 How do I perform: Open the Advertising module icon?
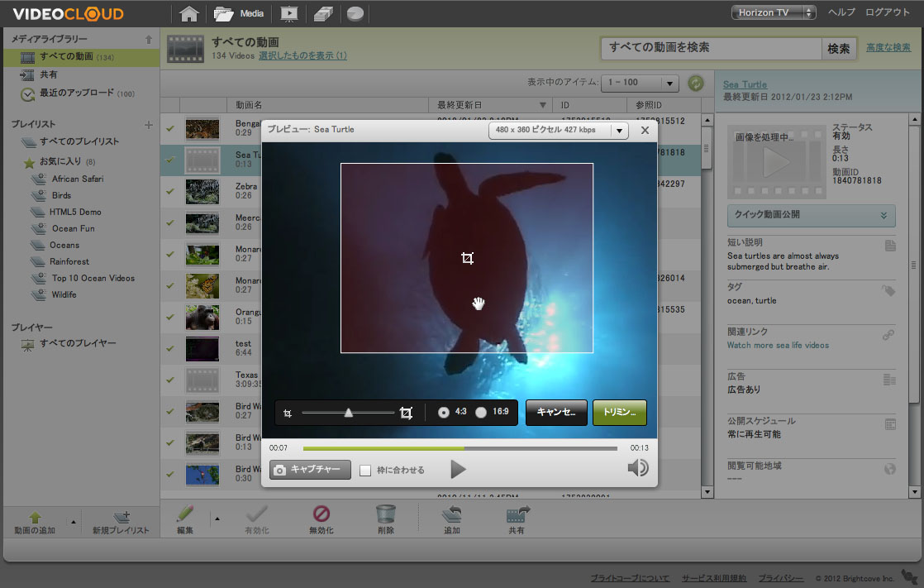[323, 13]
